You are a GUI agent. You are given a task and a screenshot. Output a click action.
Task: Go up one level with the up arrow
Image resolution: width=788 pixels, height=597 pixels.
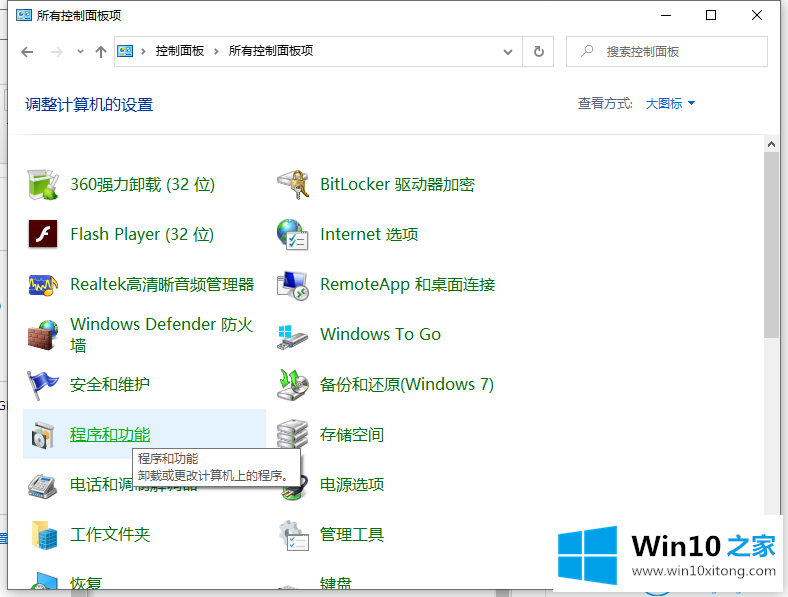(101, 52)
